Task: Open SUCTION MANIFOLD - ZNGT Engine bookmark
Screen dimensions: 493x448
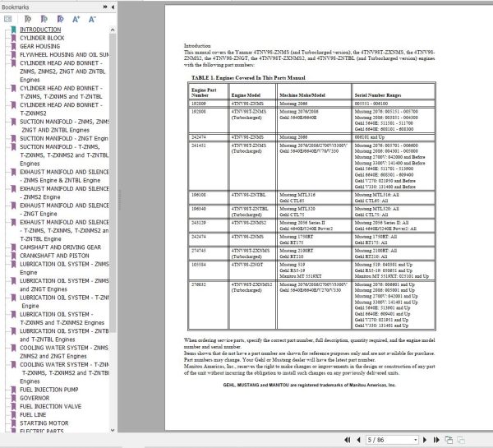Action: (64, 138)
